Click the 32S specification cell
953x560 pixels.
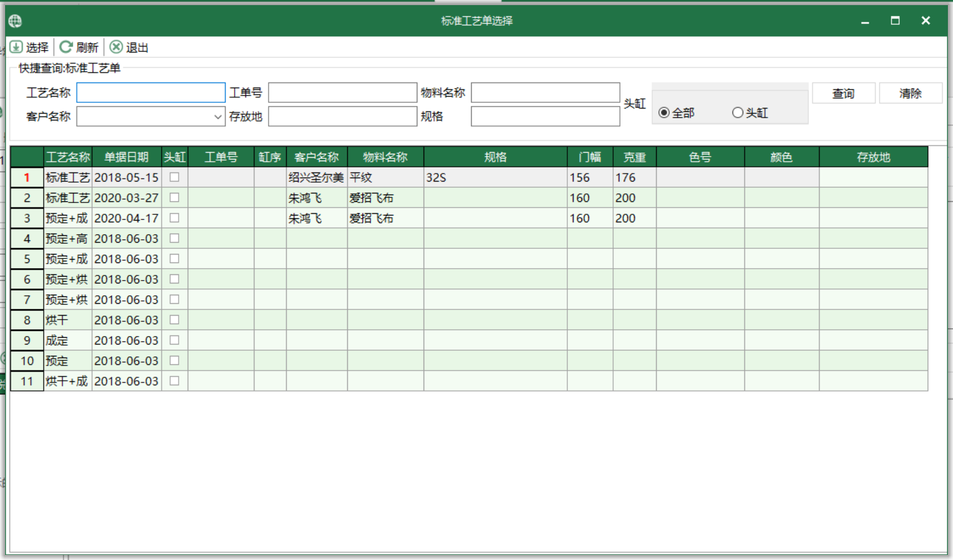(495, 178)
